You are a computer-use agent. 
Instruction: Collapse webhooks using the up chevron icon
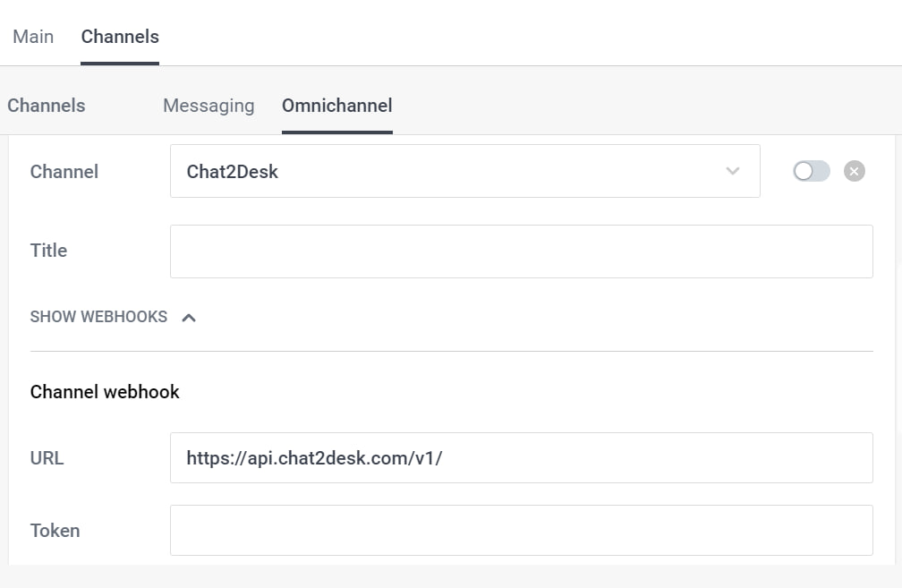coord(189,317)
